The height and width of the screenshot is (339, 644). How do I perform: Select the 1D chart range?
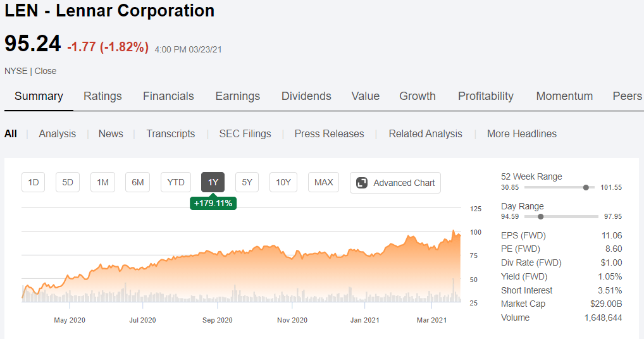tap(34, 182)
